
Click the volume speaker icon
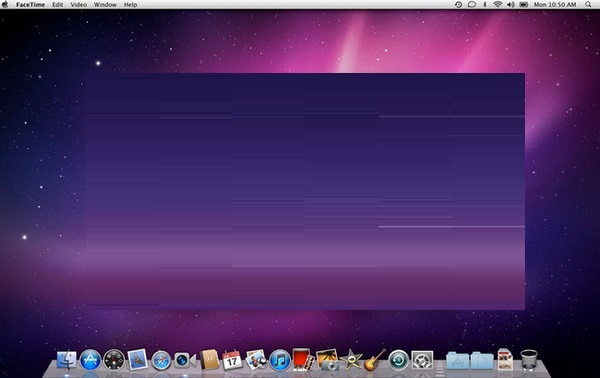click(x=511, y=5)
